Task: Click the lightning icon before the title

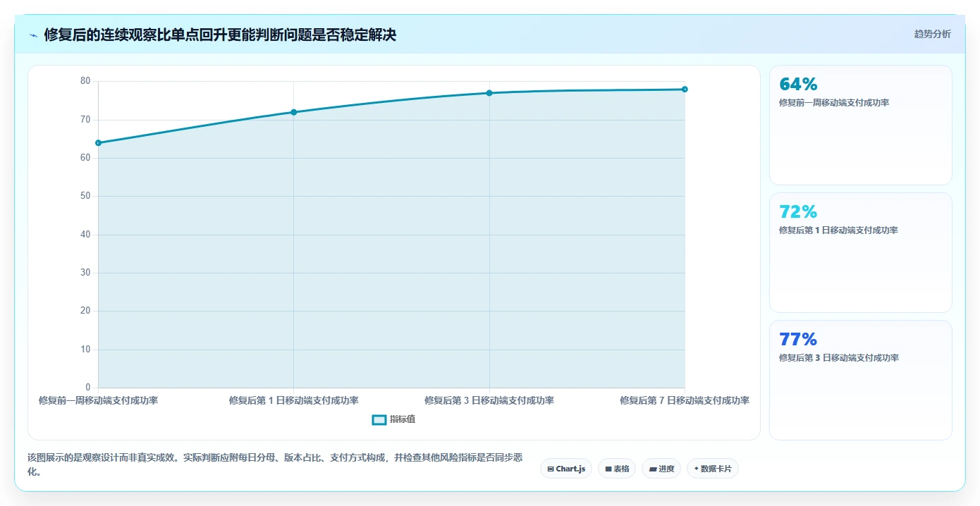Action: [x=34, y=35]
